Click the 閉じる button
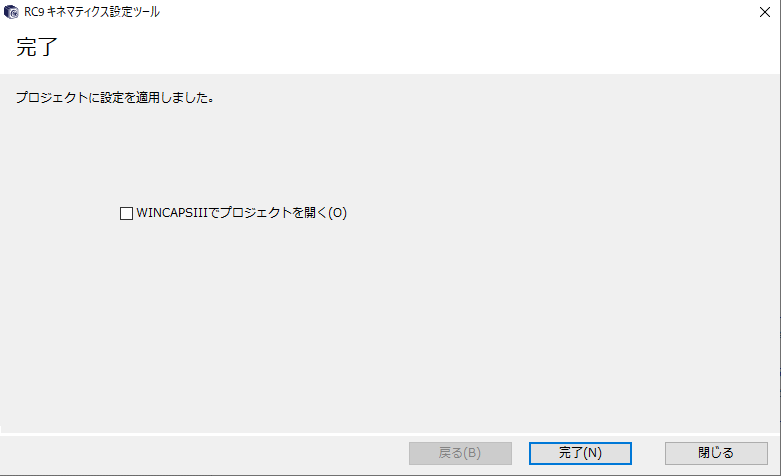 [x=716, y=453]
